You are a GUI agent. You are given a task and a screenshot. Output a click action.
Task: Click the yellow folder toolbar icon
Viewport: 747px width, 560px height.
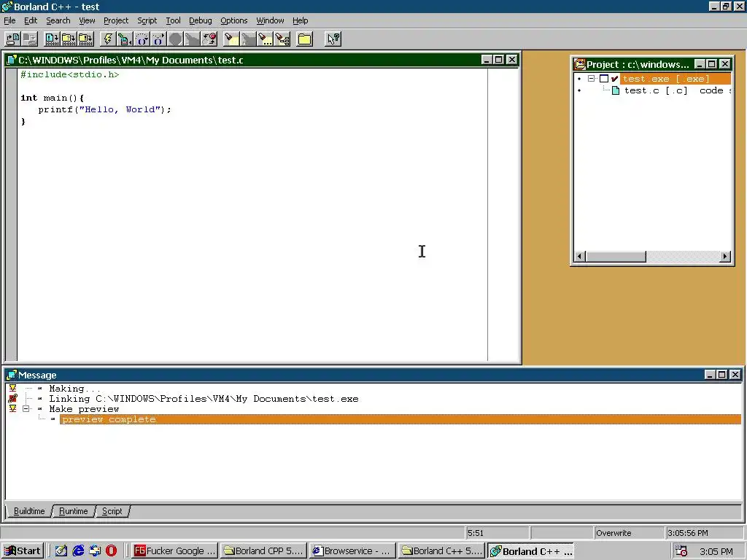(304, 39)
